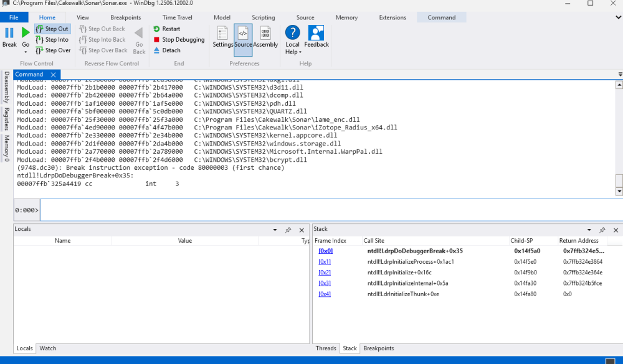Open frame [0x0] link in Stack
The height and width of the screenshot is (364, 623).
325,251
